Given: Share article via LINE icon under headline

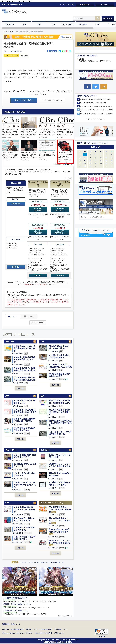Looking at the screenshot, I should pyautogui.click(x=63, y=51).
